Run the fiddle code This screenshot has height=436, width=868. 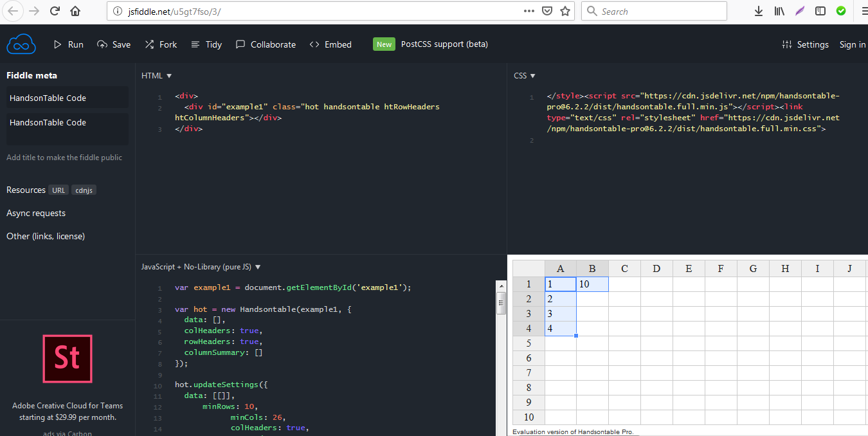68,44
